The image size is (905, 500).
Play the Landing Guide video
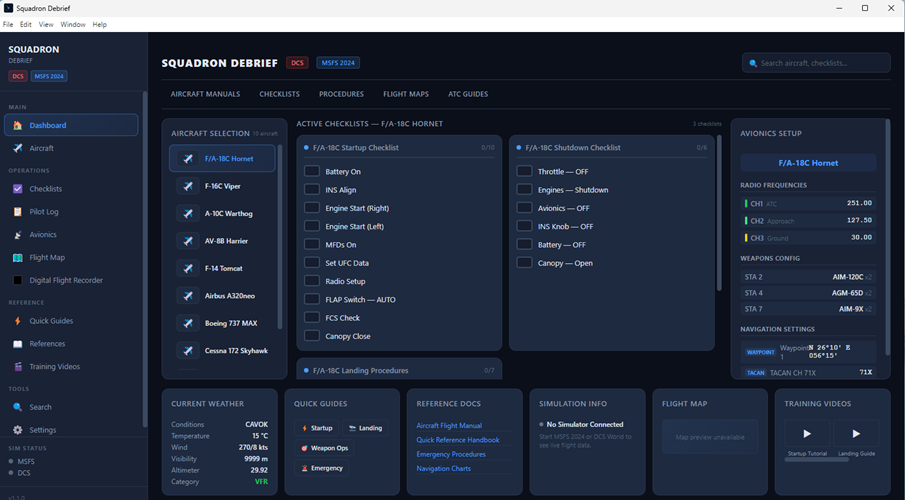(857, 434)
